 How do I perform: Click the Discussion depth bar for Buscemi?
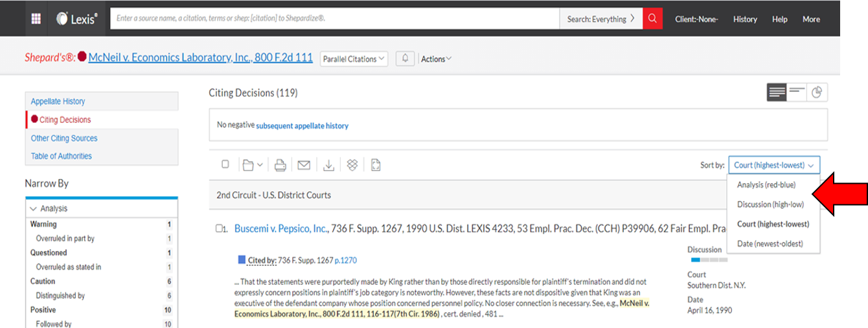709,260
